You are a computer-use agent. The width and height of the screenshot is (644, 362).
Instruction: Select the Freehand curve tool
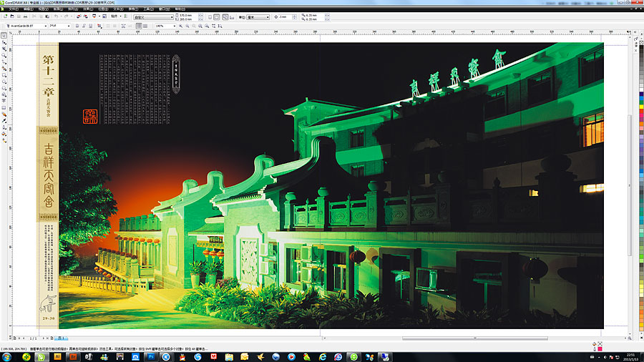click(x=4, y=61)
